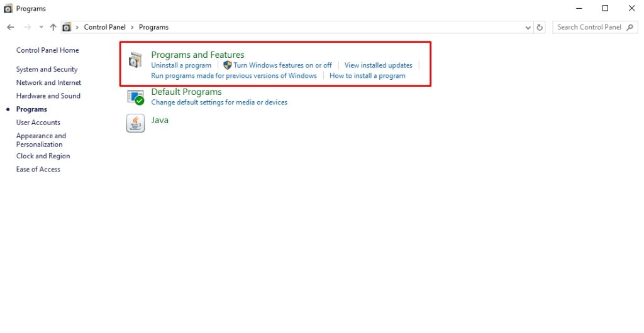This screenshot has width=644, height=333.
Task: Maximize the Programs window
Action: (x=605, y=8)
